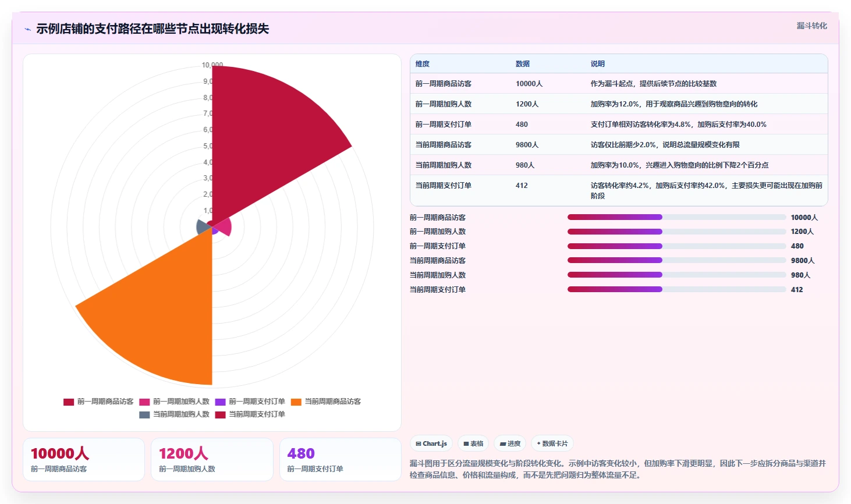Click progress bar for 当前周期加购人数 980人
Viewport: 851px width, 504px height.
[x=676, y=275]
